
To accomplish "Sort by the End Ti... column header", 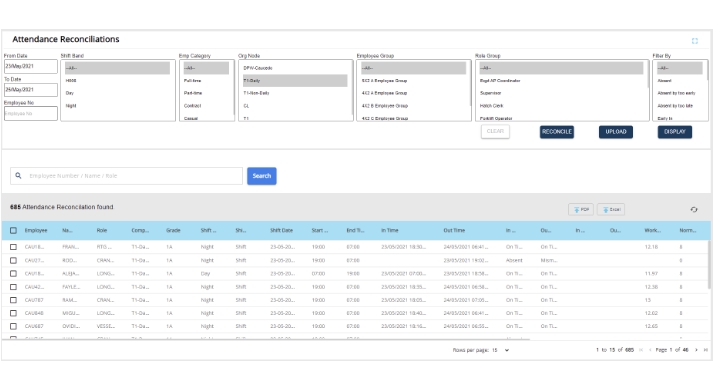I will coord(355,230).
